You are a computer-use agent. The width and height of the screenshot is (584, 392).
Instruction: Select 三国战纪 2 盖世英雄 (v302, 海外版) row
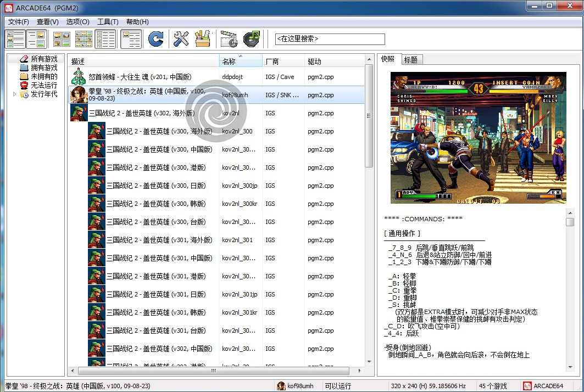216,113
